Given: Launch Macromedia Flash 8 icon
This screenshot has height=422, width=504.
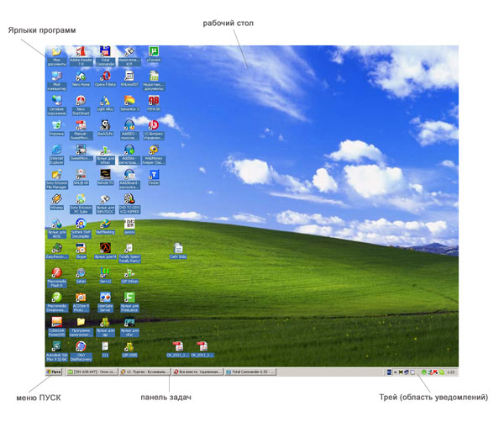Looking at the screenshot, I should 56,277.
